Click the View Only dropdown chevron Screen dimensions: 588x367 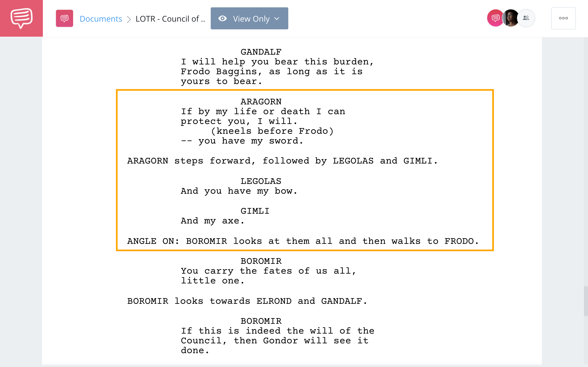278,18
